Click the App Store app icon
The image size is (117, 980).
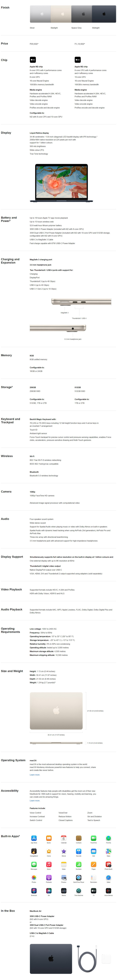coord(34,838)
